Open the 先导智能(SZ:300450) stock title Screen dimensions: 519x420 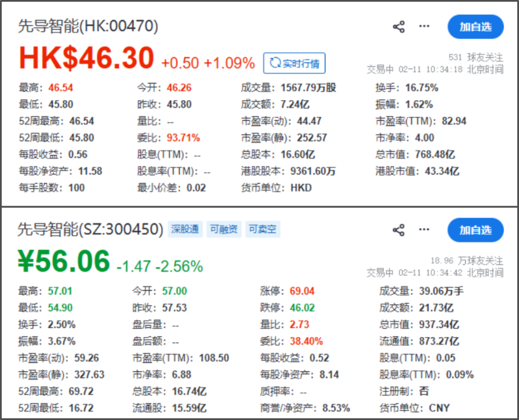(x=90, y=229)
